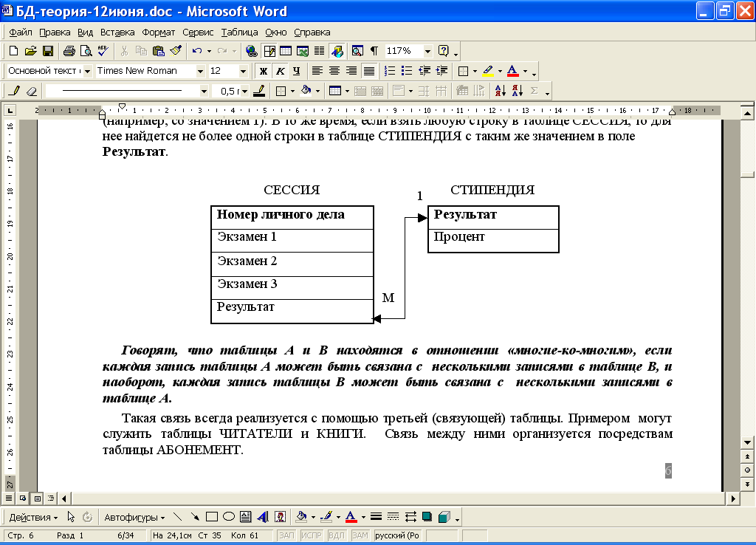This screenshot has width=756, height=545.
Task: Open the Times New Roman font dropdown
Action: click(201, 72)
